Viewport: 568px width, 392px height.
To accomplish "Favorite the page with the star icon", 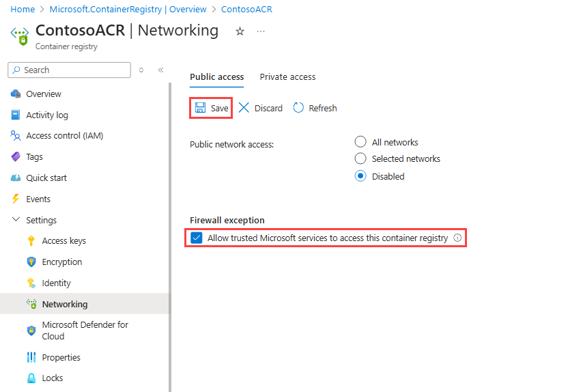I will tap(240, 31).
